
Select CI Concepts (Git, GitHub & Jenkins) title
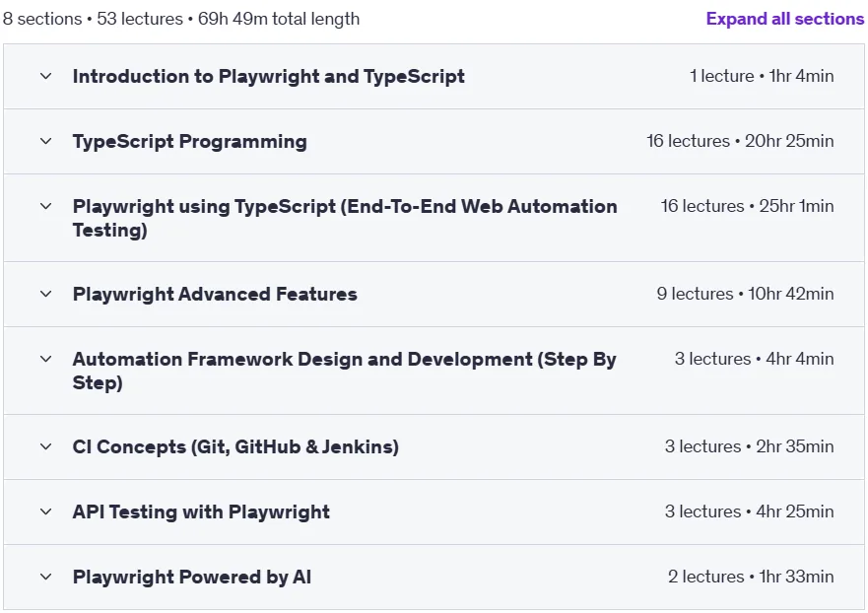coord(235,446)
